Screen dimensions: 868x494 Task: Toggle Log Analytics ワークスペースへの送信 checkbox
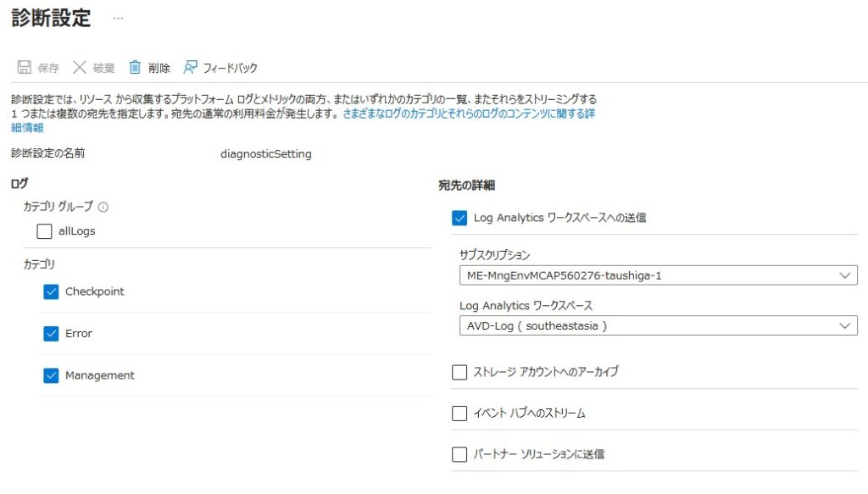tap(459, 218)
